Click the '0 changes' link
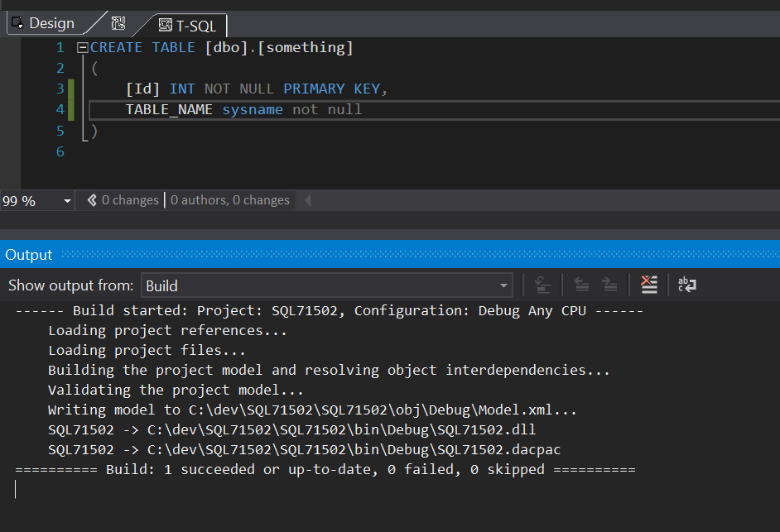The width and height of the screenshot is (780, 532). click(x=130, y=200)
